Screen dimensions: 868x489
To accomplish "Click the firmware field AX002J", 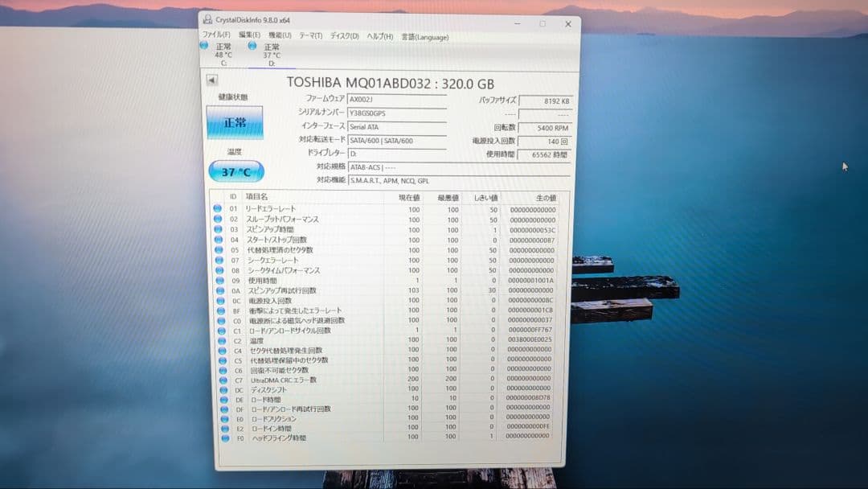I will [396, 99].
